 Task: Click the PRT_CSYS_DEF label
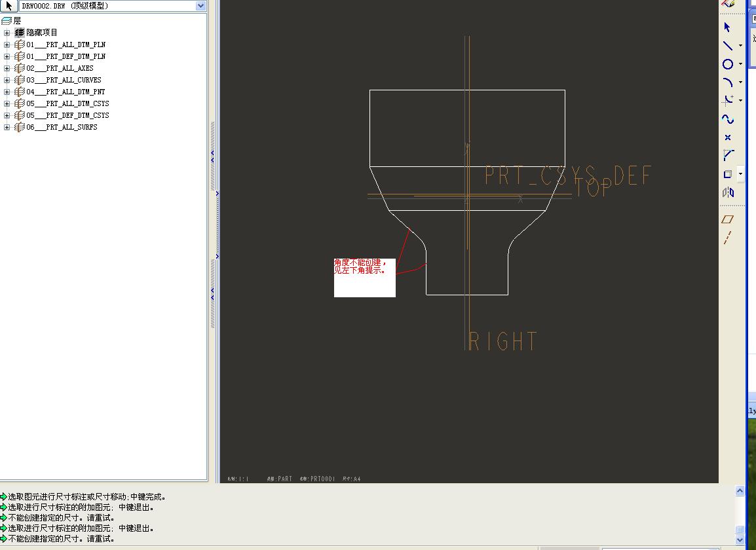pos(568,175)
